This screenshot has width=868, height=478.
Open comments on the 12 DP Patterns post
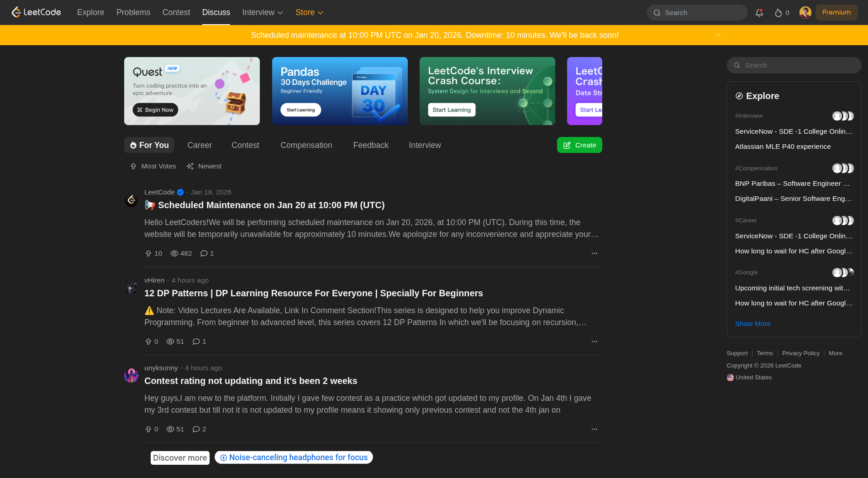click(x=196, y=341)
